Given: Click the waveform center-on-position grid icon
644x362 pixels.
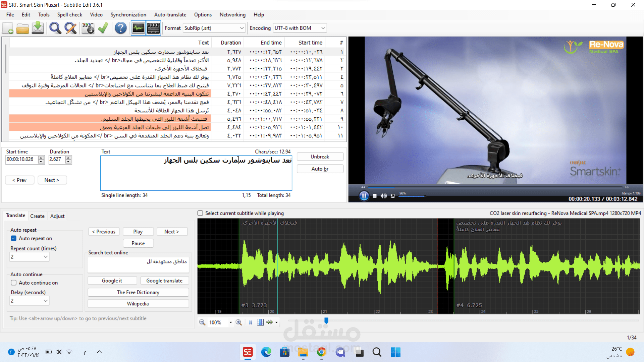Looking at the screenshot, I should (260, 322).
